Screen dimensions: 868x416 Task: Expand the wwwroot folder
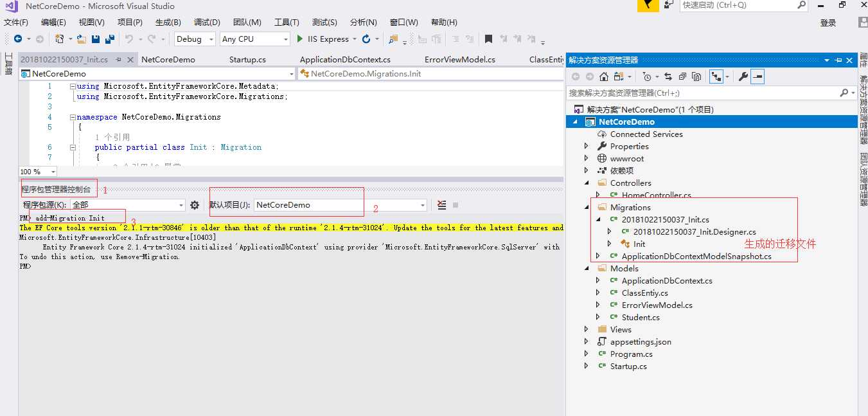(x=586, y=159)
